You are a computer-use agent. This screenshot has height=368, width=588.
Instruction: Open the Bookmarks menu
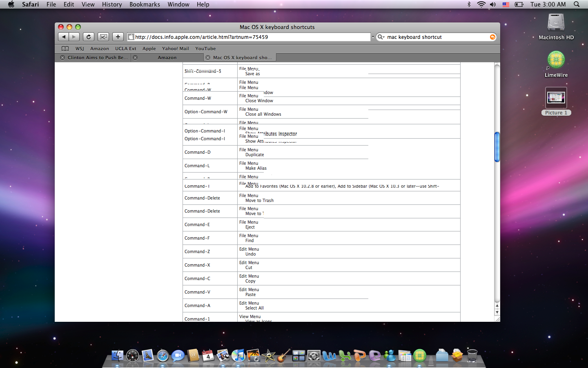145,4
